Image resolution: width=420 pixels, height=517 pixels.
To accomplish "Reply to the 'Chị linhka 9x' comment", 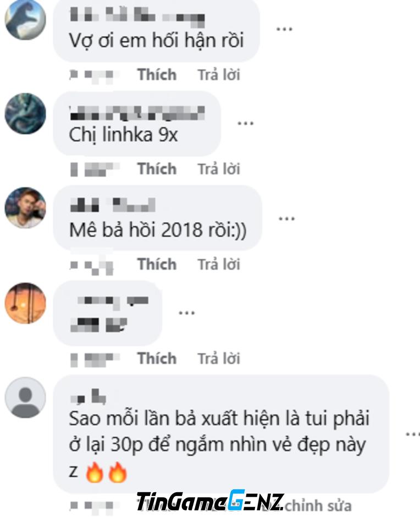I will [x=219, y=169].
